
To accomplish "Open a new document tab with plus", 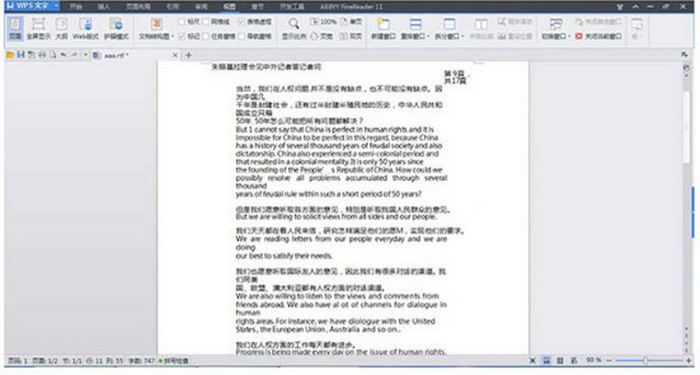I will pos(188,55).
